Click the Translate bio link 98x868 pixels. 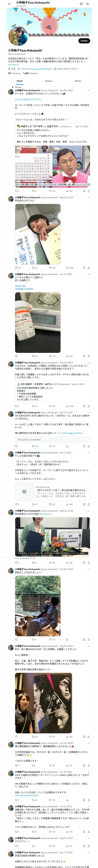coord(14,64)
